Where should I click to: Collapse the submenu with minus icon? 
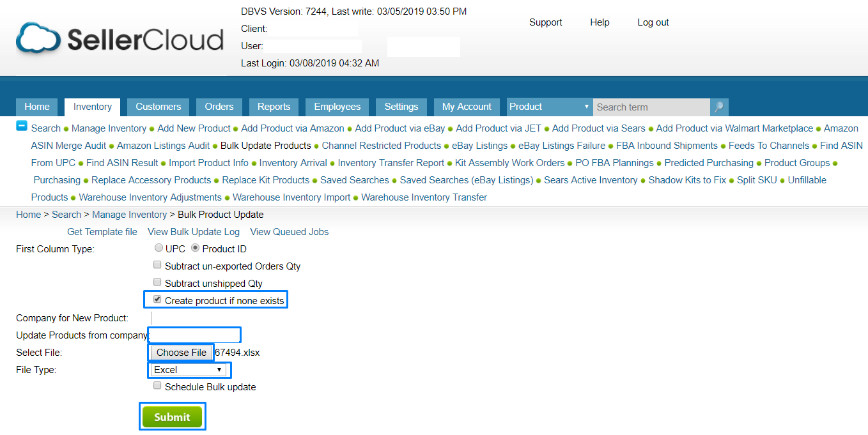22,126
